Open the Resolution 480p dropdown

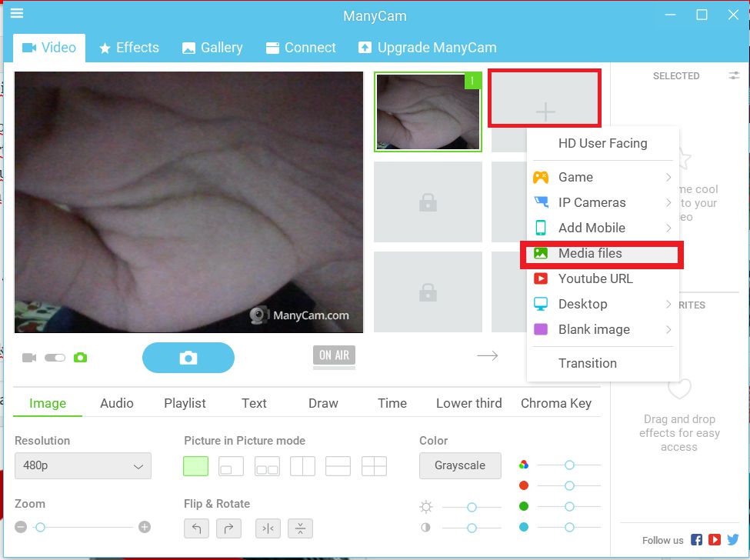[83, 466]
